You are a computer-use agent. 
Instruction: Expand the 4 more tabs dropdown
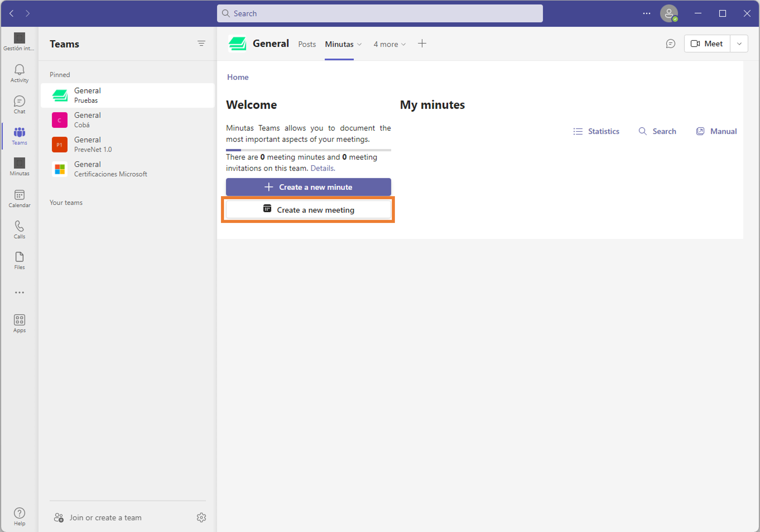click(x=389, y=44)
